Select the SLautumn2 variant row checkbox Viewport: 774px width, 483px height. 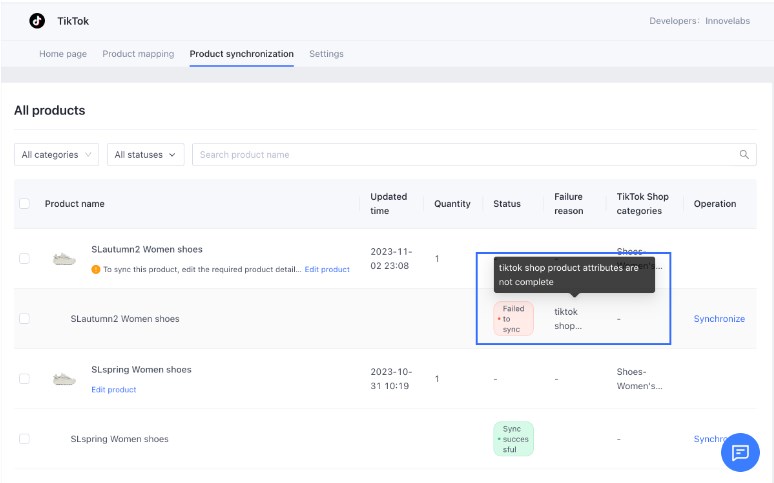25,319
